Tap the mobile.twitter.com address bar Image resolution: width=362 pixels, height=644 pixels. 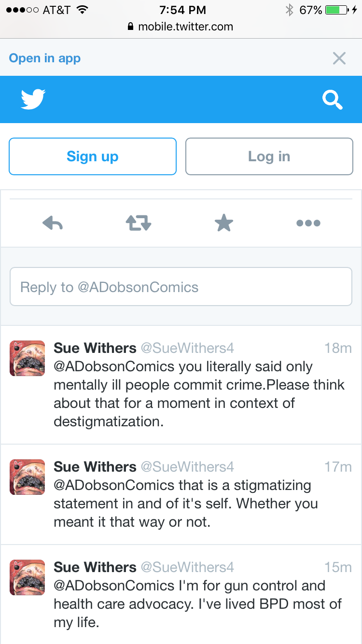tap(181, 27)
